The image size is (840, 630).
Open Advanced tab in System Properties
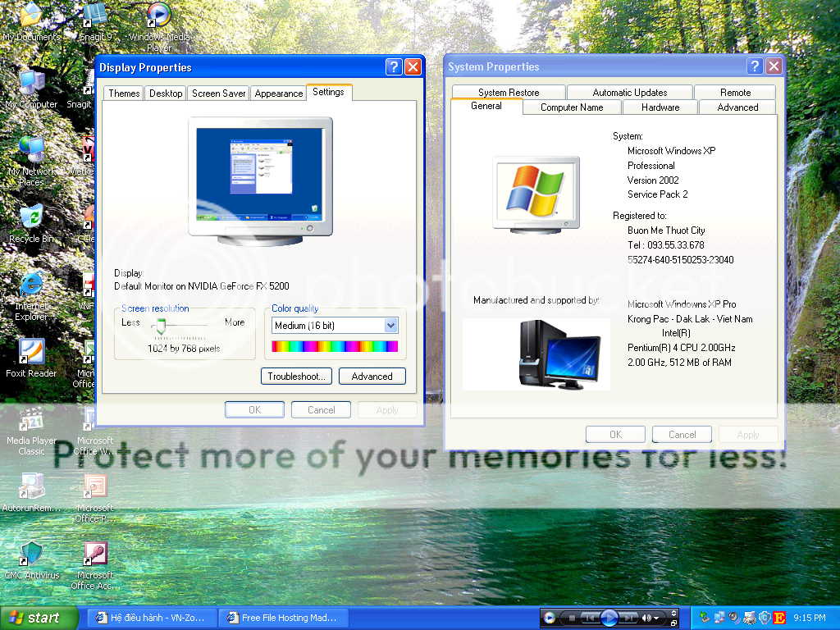[737, 107]
